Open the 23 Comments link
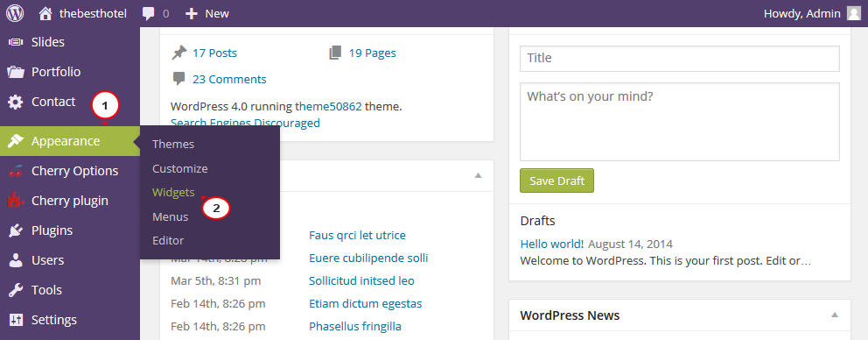The height and width of the screenshot is (340, 868). (229, 80)
